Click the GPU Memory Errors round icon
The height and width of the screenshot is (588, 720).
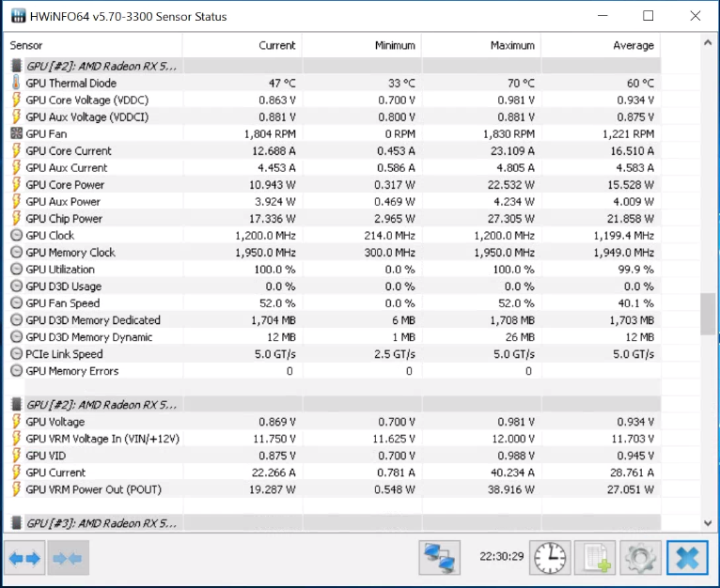[16, 371]
